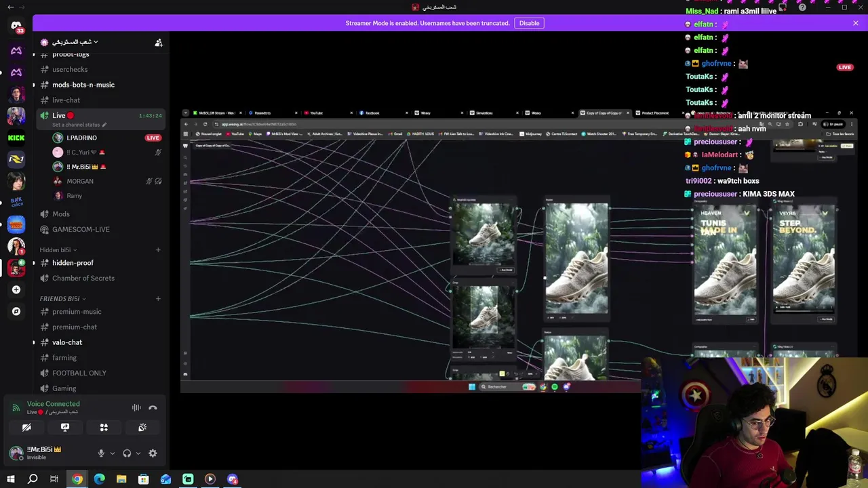Image resolution: width=868 pixels, height=488 pixels.
Task: Click the LIVE badge next to LPADRINO
Action: coord(153,138)
